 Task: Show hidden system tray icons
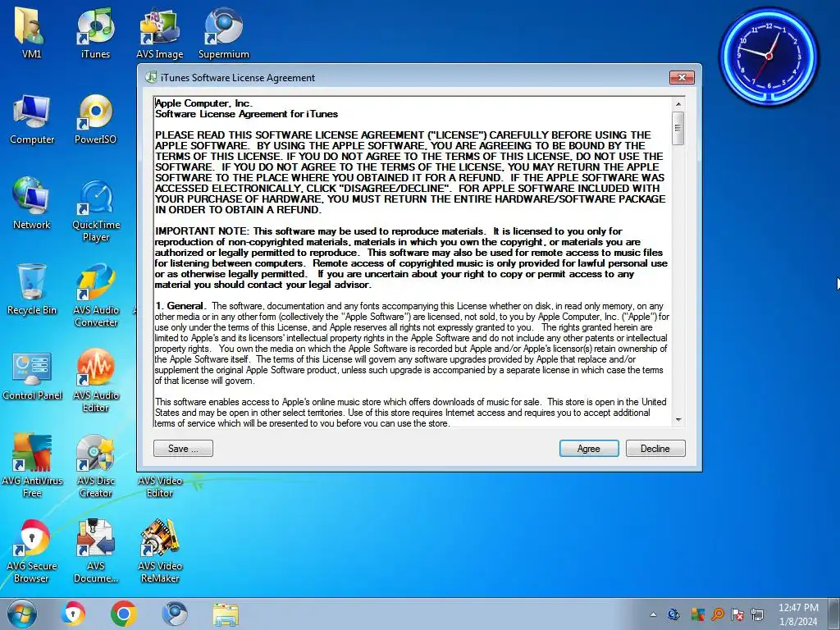653,614
